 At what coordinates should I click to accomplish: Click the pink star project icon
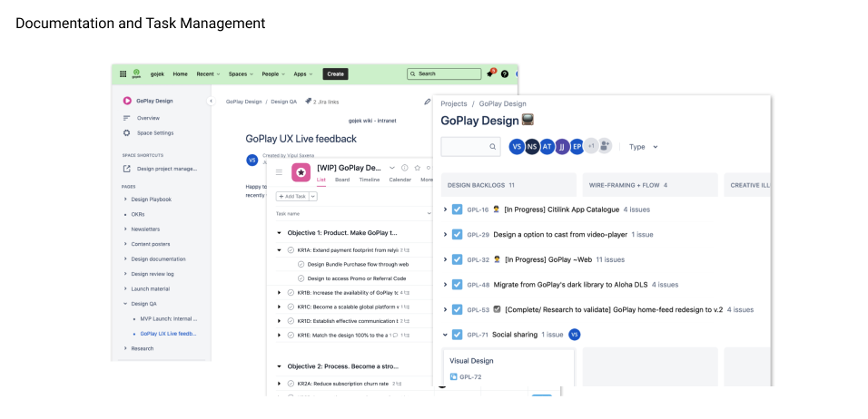point(301,172)
